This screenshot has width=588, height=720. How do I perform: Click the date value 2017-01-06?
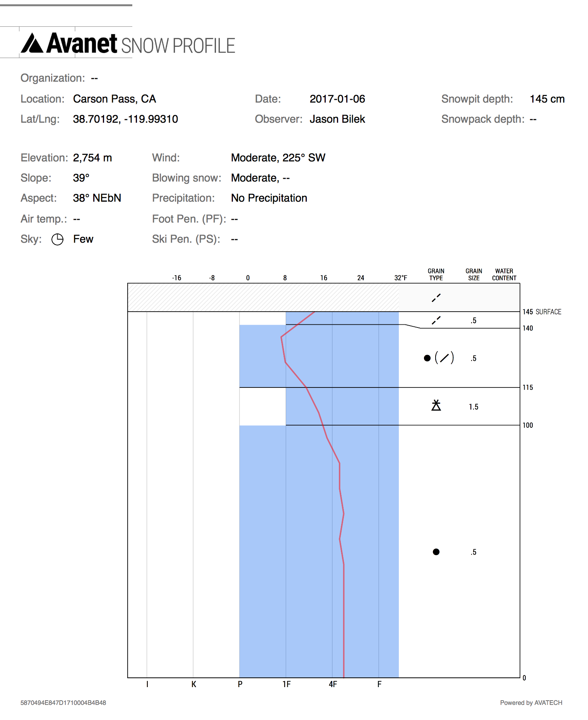[x=337, y=99]
